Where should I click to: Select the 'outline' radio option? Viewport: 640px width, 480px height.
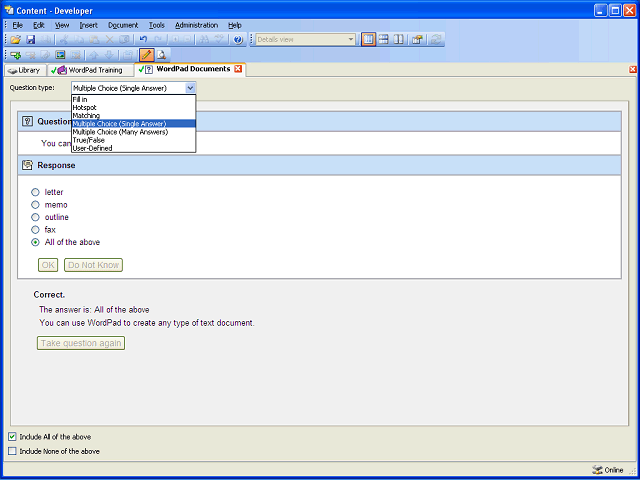36,217
